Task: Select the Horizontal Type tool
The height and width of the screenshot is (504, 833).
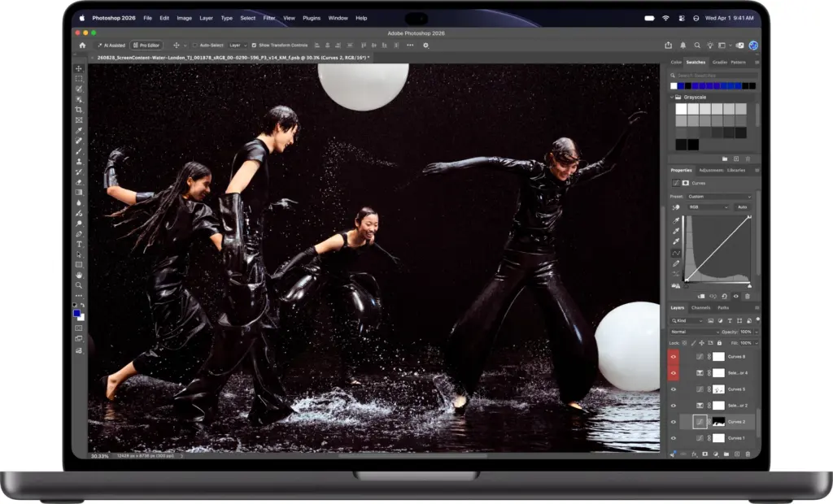Action: [79, 245]
